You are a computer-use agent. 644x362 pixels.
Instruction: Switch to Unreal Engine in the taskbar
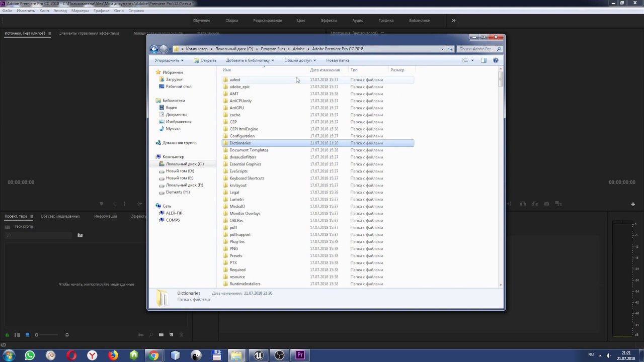259,355
